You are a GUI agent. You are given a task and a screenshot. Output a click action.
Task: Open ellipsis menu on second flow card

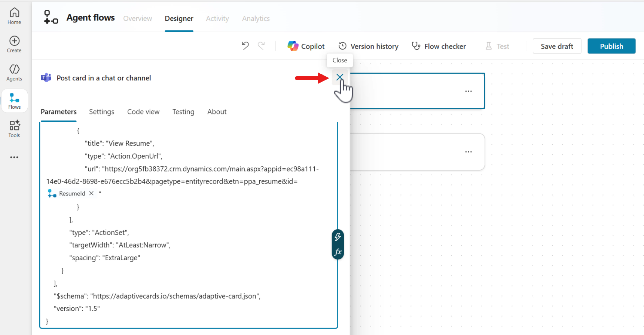[468, 152]
